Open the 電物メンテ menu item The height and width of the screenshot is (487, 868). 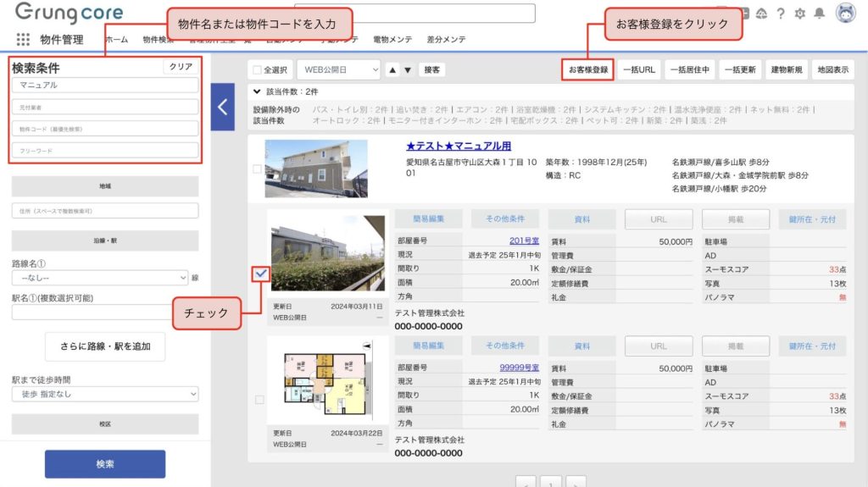pos(392,40)
